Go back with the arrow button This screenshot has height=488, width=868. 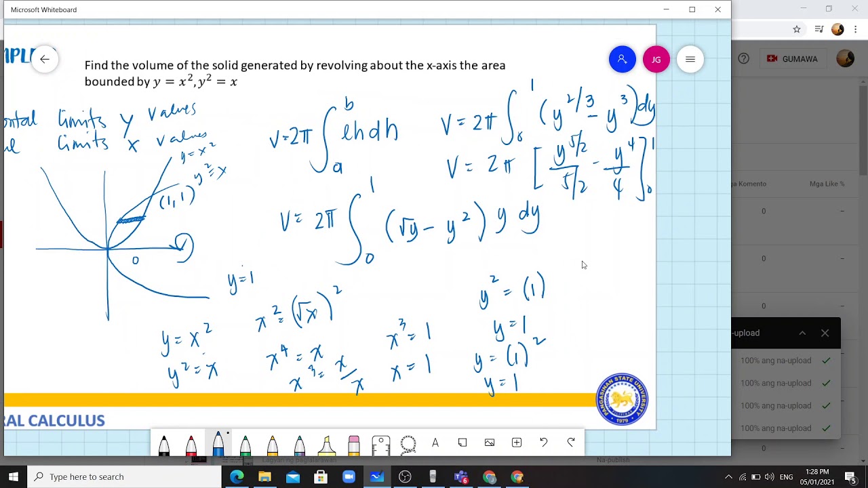45,59
